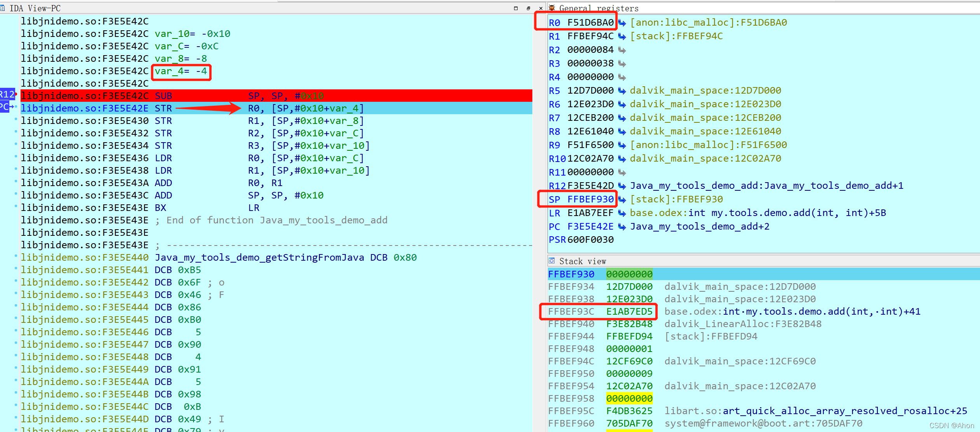Open the Java_my_tools_demo_add+1 reference for R12
The image size is (980, 432).
767,186
